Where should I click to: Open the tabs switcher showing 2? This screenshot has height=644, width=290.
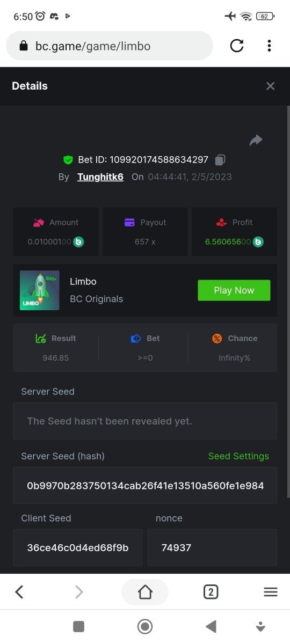point(211,592)
